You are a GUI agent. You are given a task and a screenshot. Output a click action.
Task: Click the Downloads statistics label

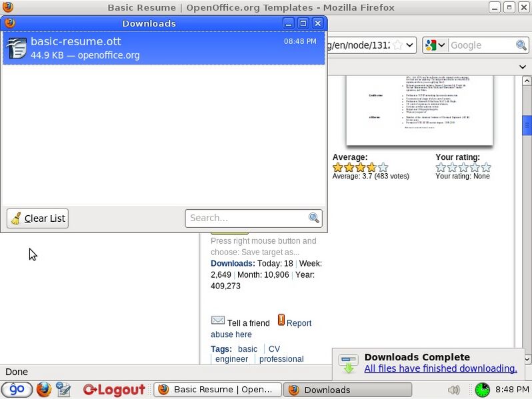pos(233,263)
